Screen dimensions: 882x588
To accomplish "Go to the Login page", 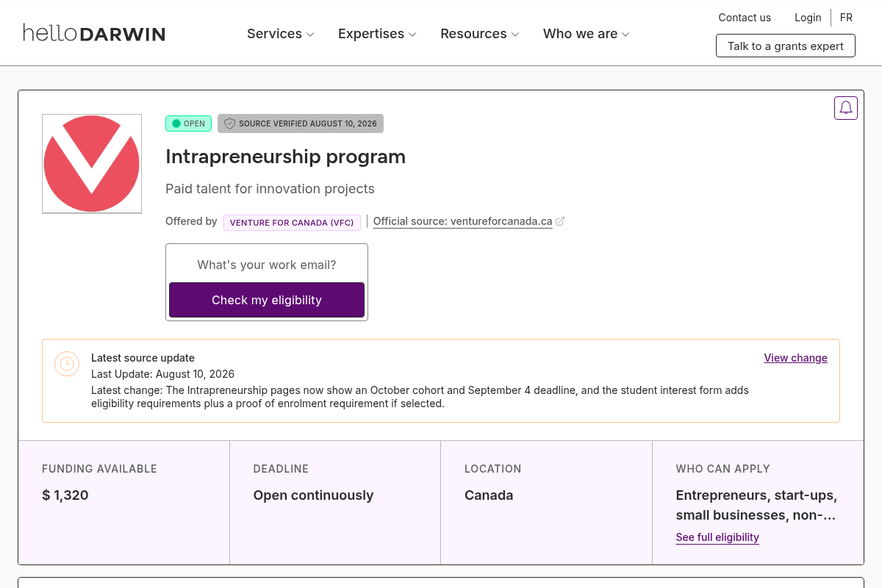I will click(808, 18).
